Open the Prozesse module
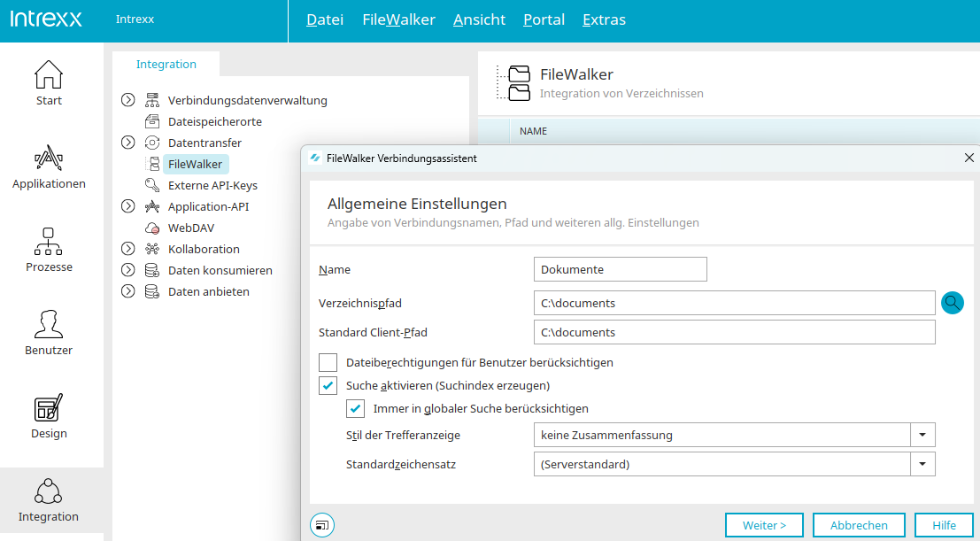The width and height of the screenshot is (980, 541). 49,250
